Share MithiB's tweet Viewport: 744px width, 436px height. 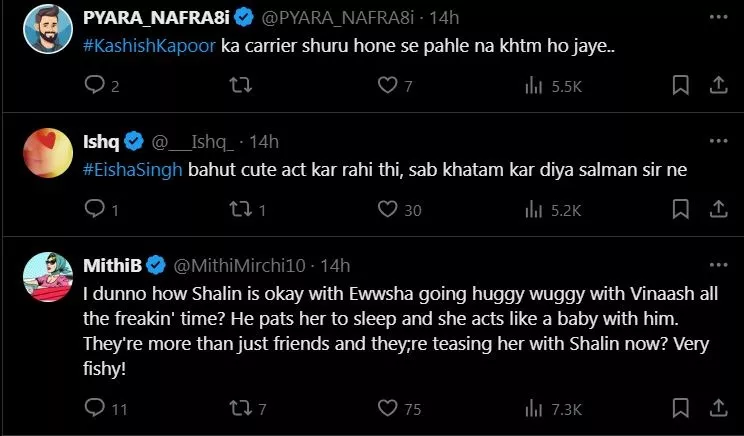pyautogui.click(x=716, y=408)
